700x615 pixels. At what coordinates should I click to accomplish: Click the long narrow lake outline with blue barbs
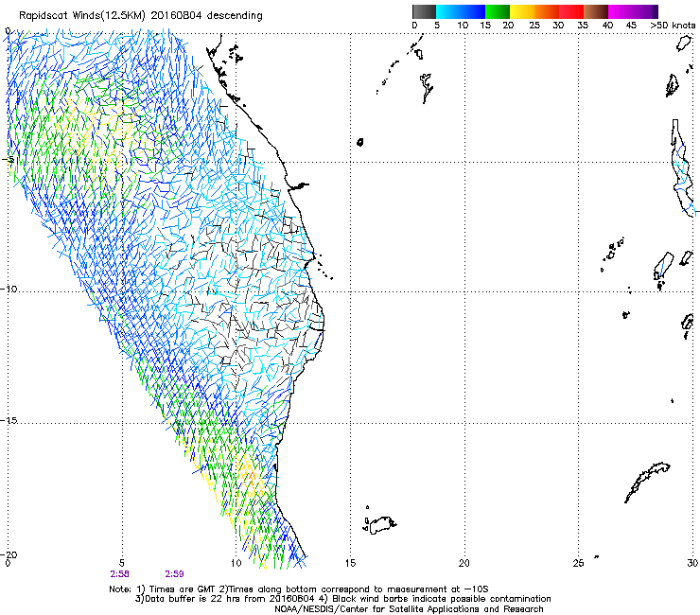(x=682, y=167)
